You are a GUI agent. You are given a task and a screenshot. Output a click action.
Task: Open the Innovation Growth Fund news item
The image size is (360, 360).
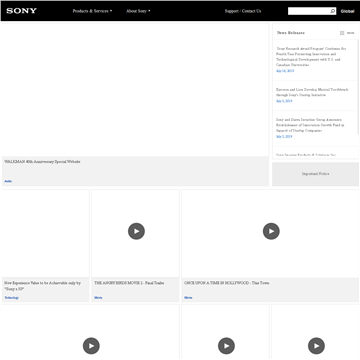(x=310, y=125)
